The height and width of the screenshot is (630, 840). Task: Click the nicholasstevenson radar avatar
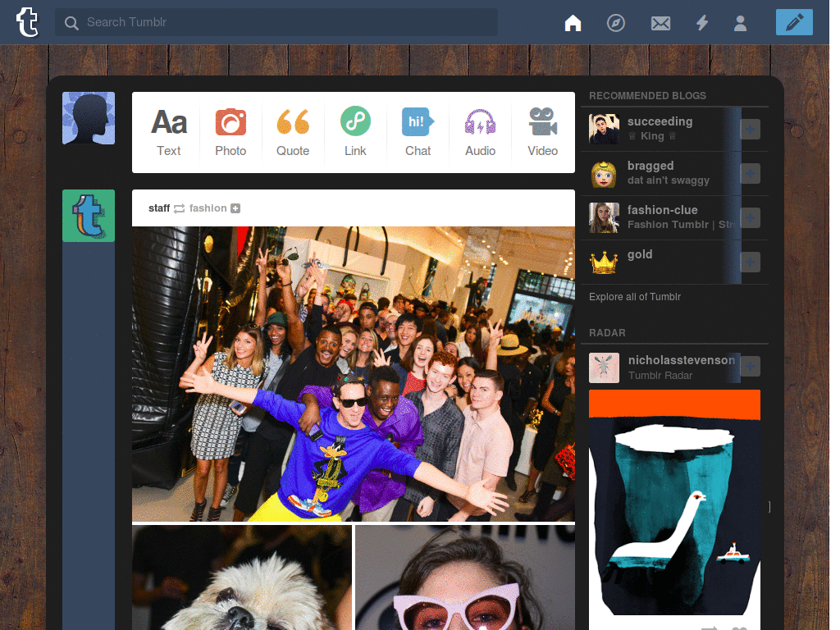(605, 367)
